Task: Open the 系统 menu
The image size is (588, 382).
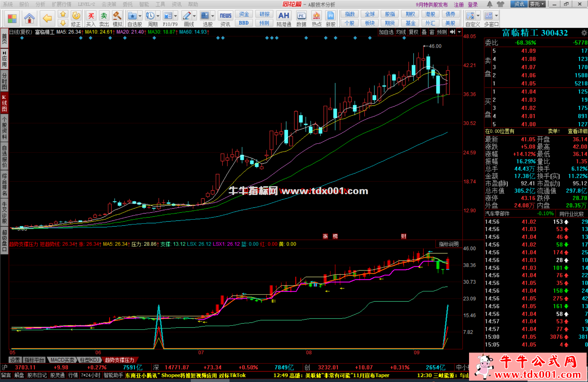Action: (x=8, y=4)
